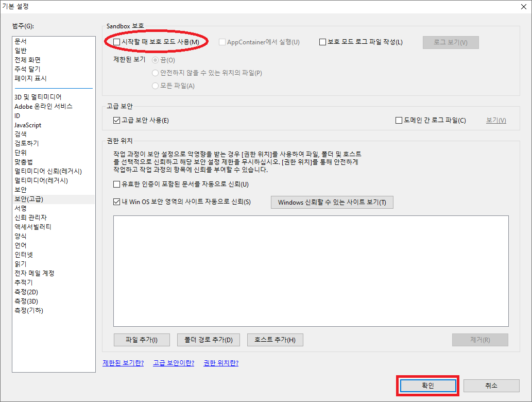Check the 보호 모드 로그 파일 작성(L) option
Screen dimensions: 532x402
pos(323,42)
